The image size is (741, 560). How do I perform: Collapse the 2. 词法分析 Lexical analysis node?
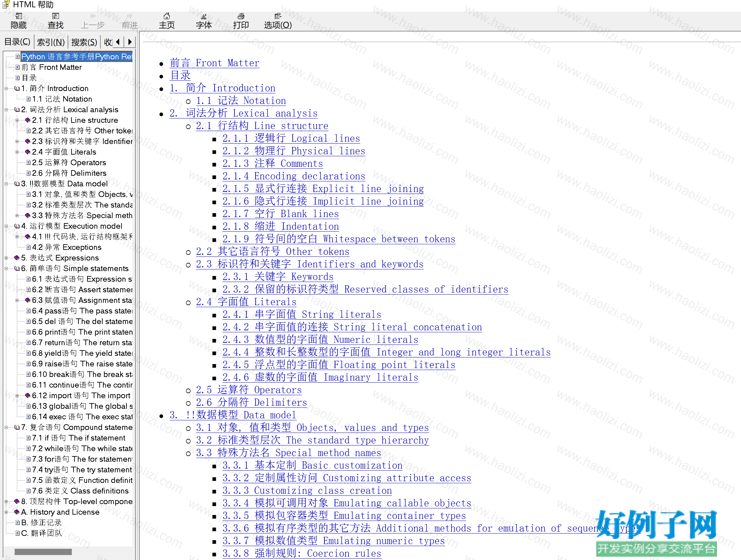pyautogui.click(x=6, y=110)
